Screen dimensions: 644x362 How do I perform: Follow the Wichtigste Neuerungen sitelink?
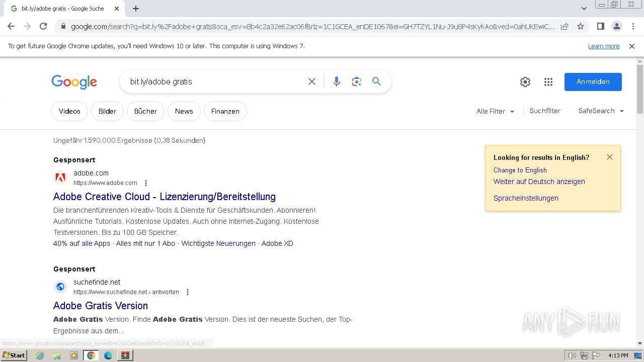(x=218, y=243)
